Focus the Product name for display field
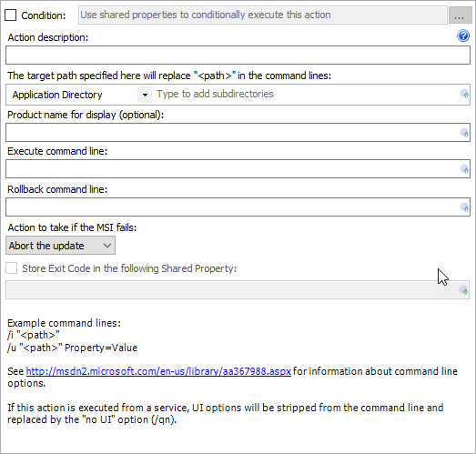Viewport: 476px width, 454px height. (x=238, y=132)
